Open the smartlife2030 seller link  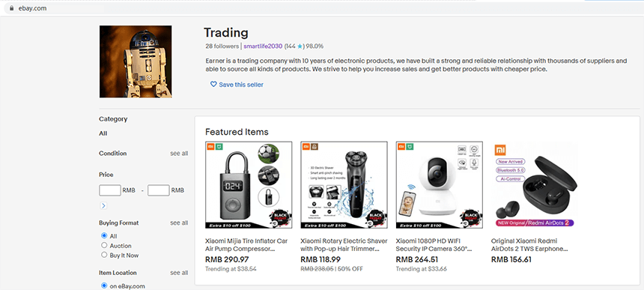(263, 46)
